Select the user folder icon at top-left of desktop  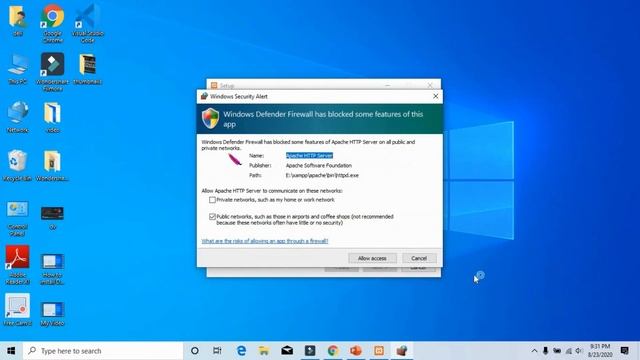[18, 20]
